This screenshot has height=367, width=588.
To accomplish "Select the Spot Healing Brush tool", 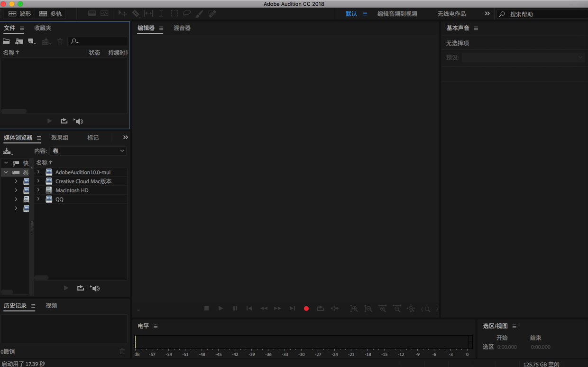I will click(212, 14).
